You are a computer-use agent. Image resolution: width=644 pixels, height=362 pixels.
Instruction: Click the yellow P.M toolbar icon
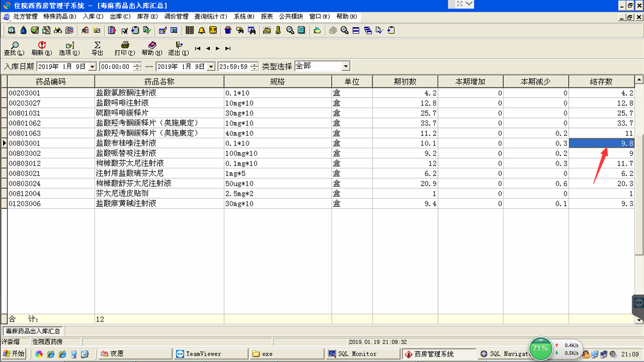tap(213, 30)
